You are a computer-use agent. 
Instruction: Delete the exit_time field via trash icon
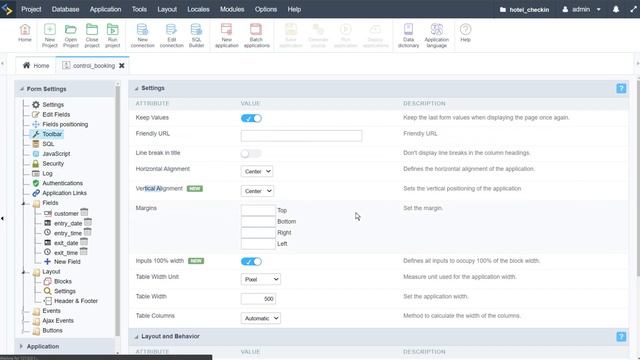pos(83,251)
